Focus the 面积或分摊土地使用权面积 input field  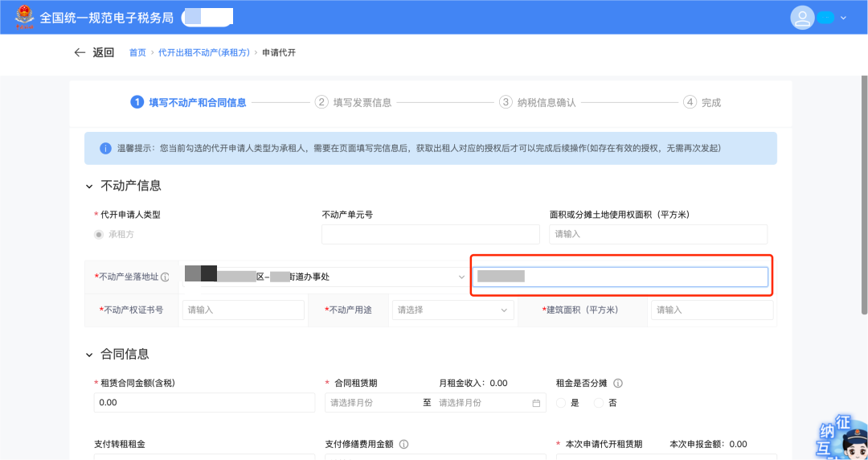658,235
